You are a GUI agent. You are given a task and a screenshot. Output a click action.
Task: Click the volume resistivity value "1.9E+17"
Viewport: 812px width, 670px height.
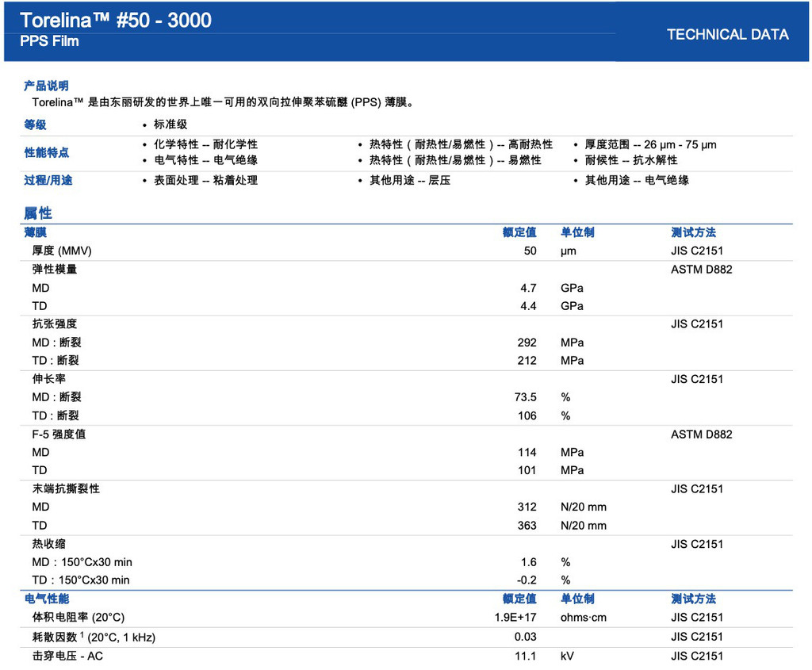coord(515,617)
